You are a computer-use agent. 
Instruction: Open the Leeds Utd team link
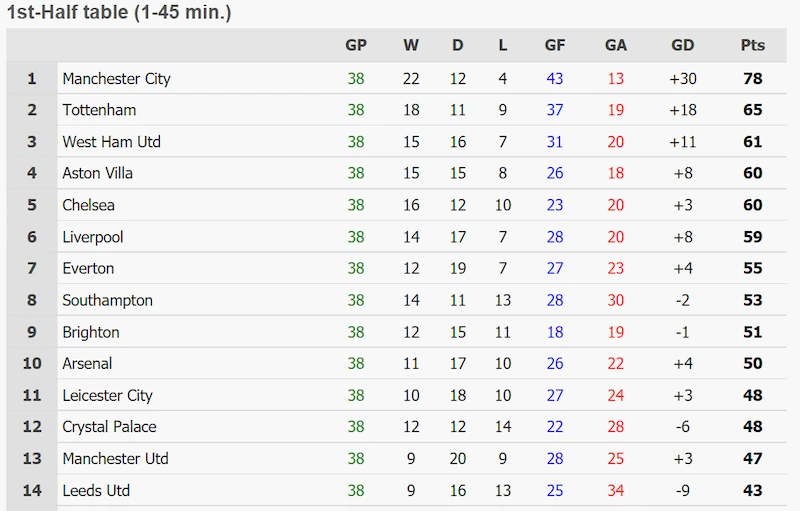(96, 491)
